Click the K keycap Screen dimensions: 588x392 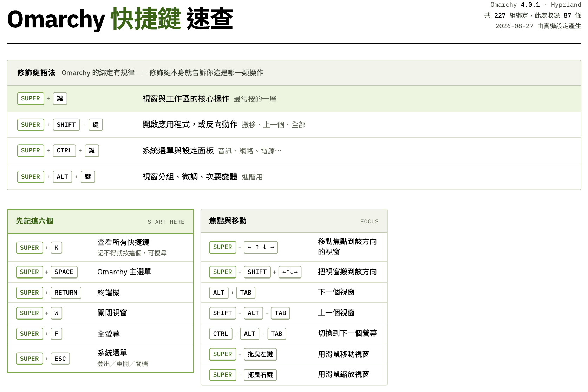(x=57, y=248)
